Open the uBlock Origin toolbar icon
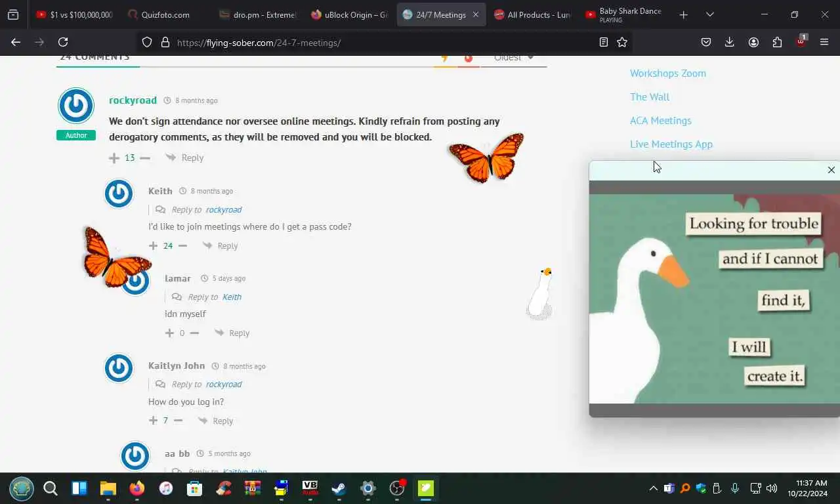 click(801, 41)
